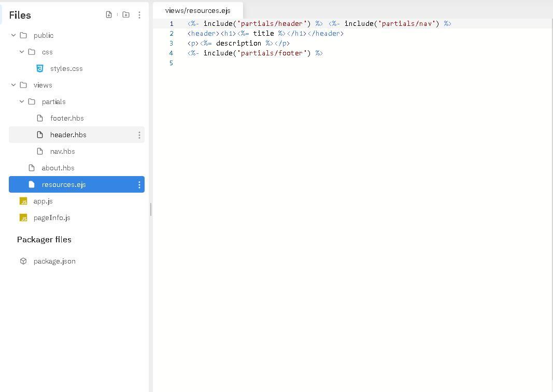
Task: Open styles.css file
Action: (x=66, y=68)
